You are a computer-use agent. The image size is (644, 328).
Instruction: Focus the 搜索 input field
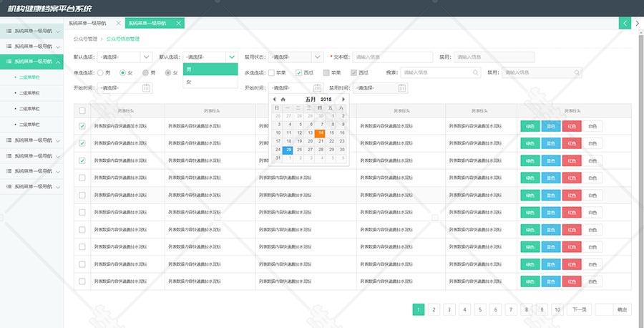pos(441,72)
